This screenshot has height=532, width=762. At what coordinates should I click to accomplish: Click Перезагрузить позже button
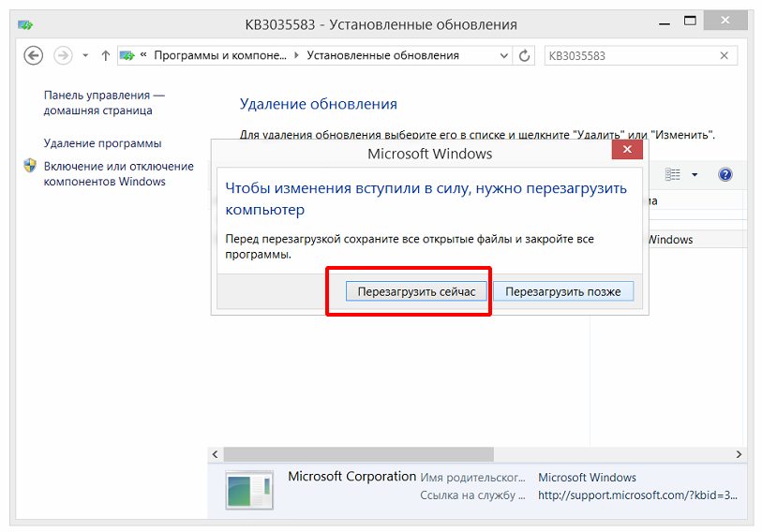tap(563, 291)
